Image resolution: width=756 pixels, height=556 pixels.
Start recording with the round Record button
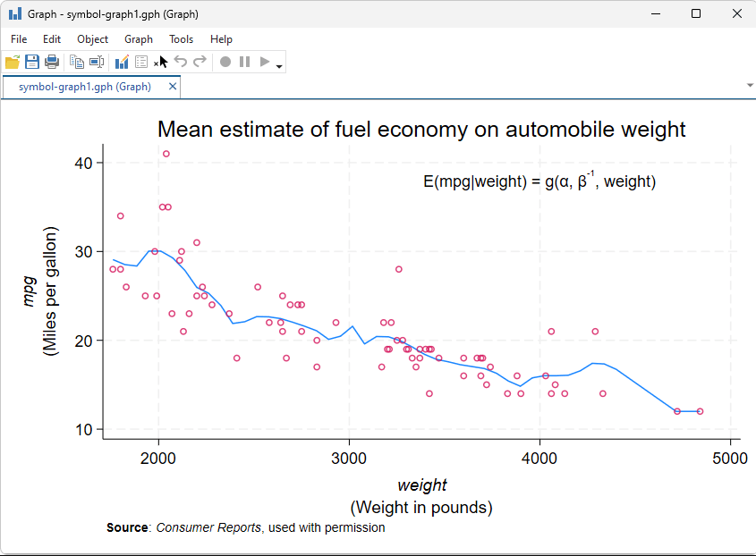coord(225,62)
